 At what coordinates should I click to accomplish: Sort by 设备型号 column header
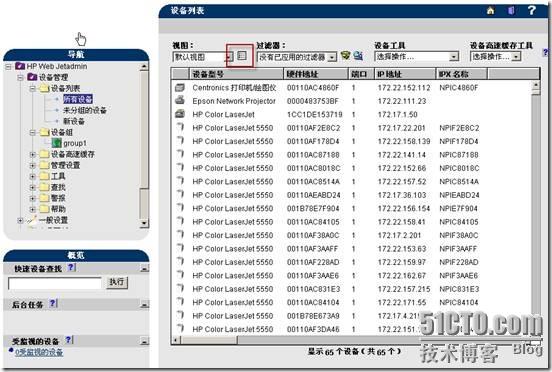pos(236,74)
